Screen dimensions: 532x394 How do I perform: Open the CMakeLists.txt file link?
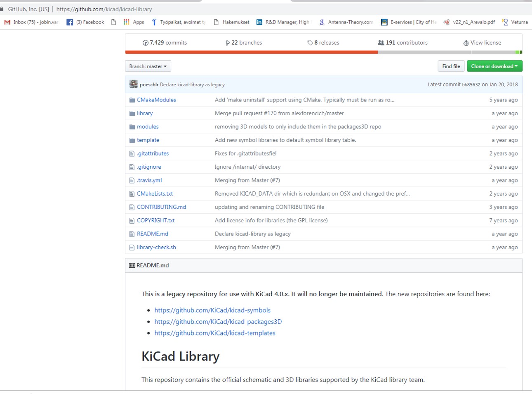(155, 194)
